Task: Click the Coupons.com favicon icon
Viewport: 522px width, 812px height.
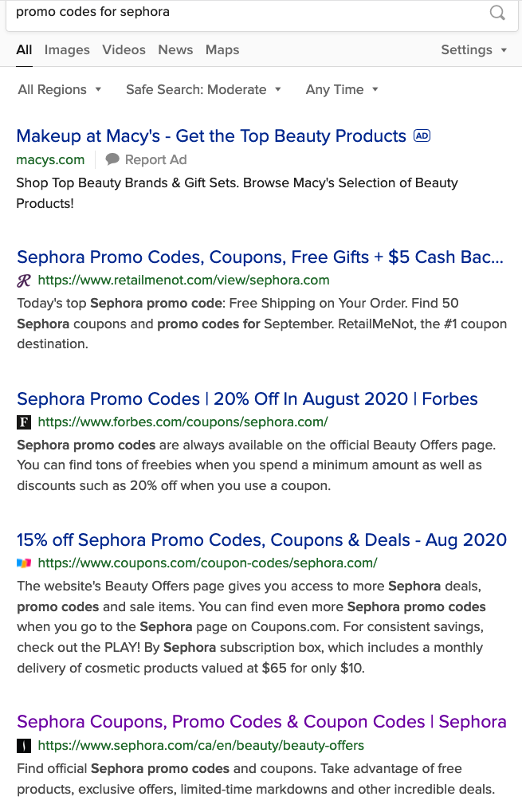Action: click(x=24, y=563)
